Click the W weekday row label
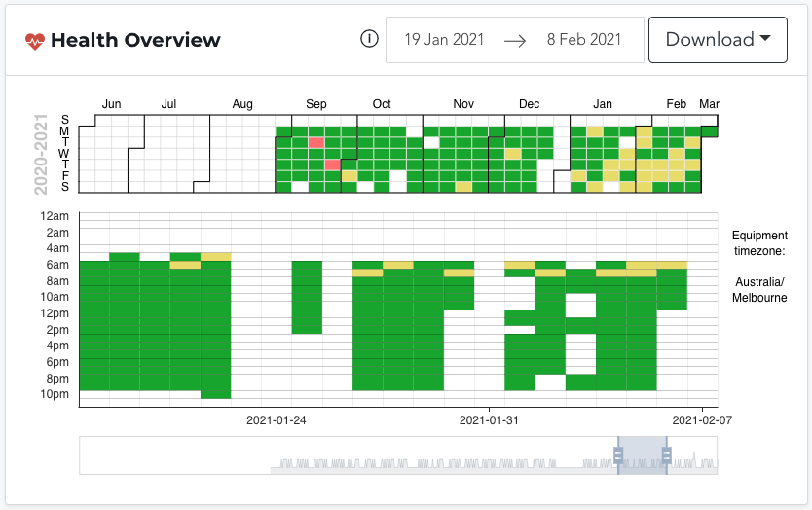 [x=63, y=154]
